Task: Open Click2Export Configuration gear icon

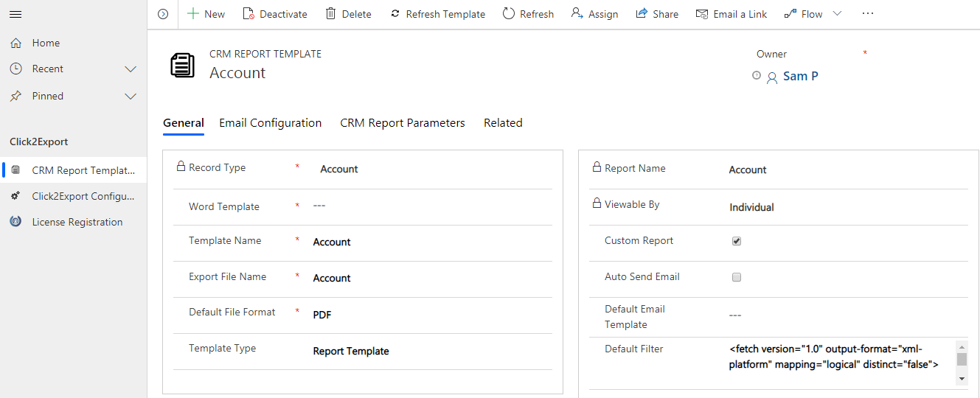Action: pos(15,196)
